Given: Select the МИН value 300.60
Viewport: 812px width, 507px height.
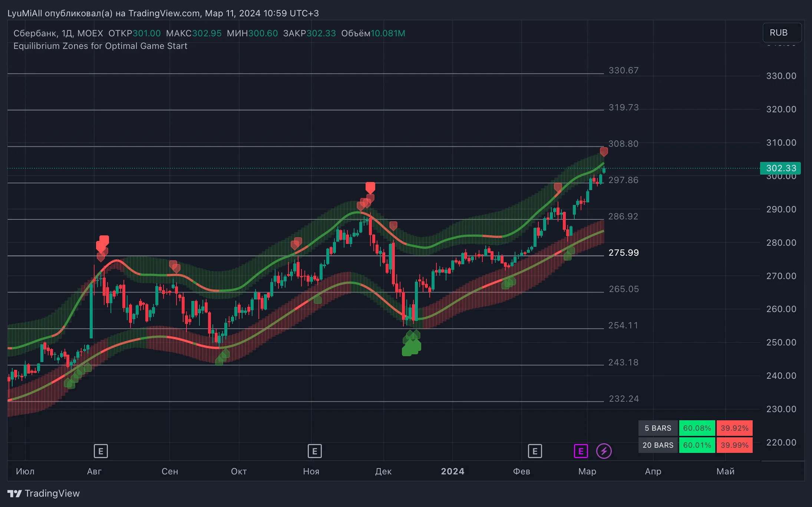Looking at the screenshot, I should click(263, 33).
